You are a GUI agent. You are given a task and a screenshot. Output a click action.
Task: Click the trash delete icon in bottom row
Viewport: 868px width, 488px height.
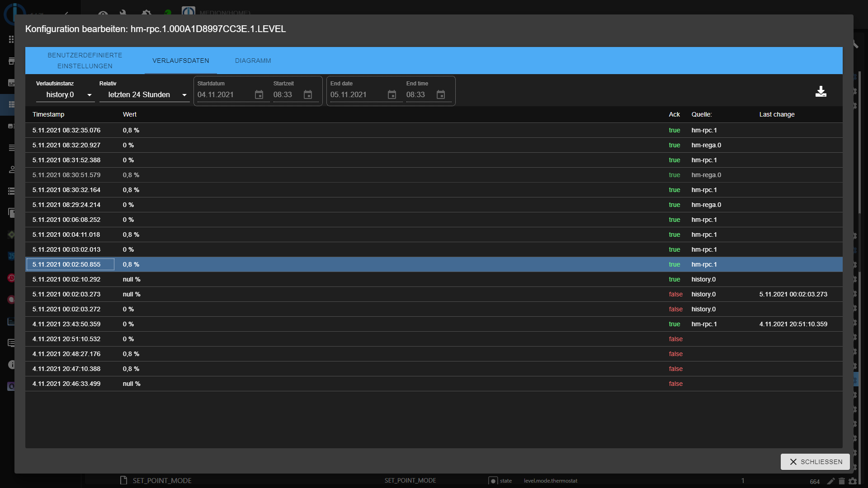(842, 481)
